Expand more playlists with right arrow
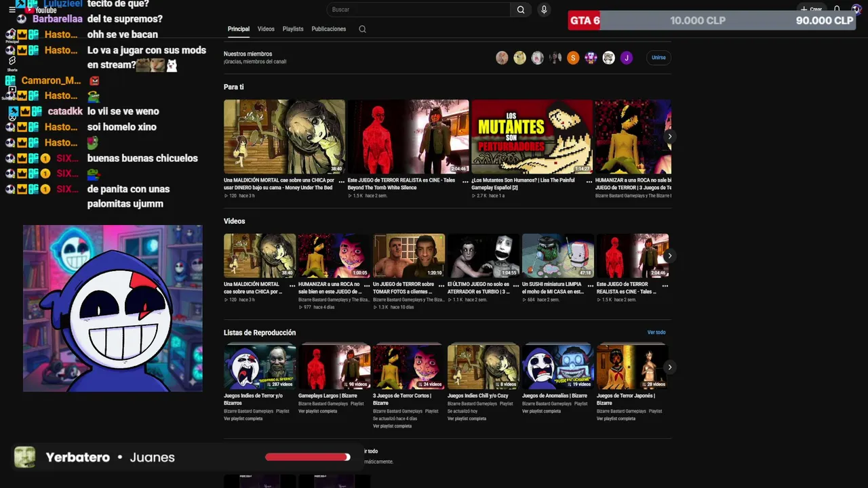Viewport: 868px width, 488px height. tap(669, 367)
